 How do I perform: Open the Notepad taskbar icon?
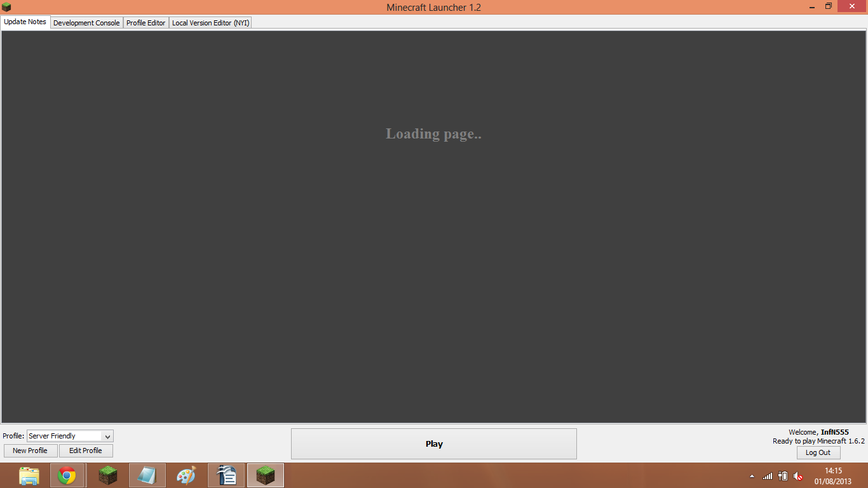pyautogui.click(x=147, y=475)
